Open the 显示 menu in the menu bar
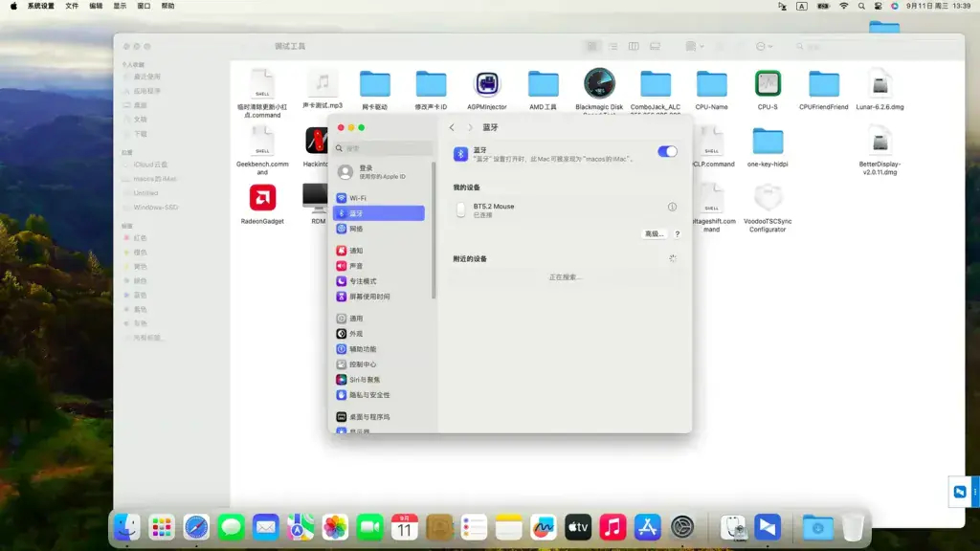The width and height of the screenshot is (980, 551). coord(120,7)
